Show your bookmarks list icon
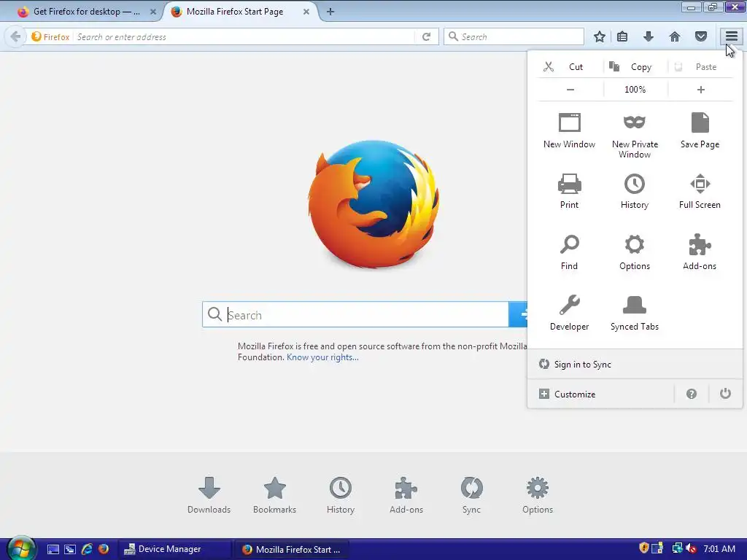 tap(622, 36)
